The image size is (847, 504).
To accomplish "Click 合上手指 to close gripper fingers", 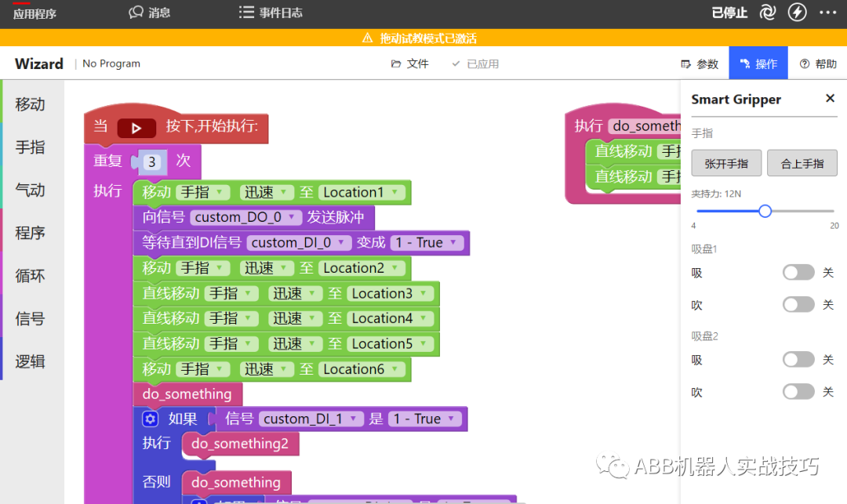I will 802,163.
